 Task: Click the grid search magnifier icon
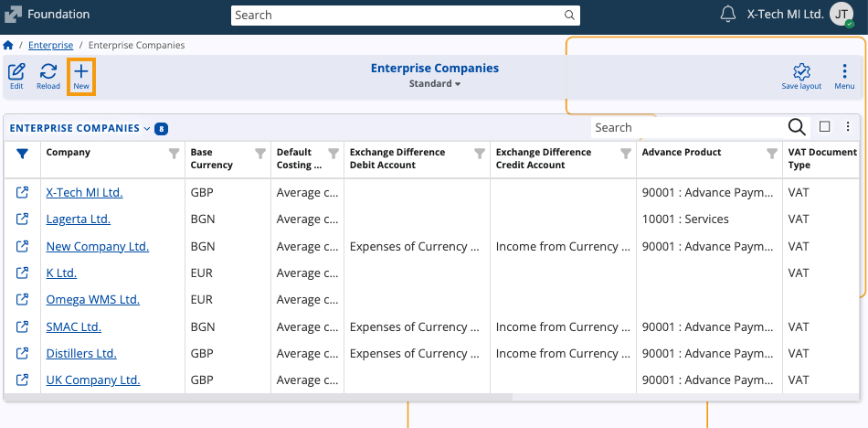(797, 127)
